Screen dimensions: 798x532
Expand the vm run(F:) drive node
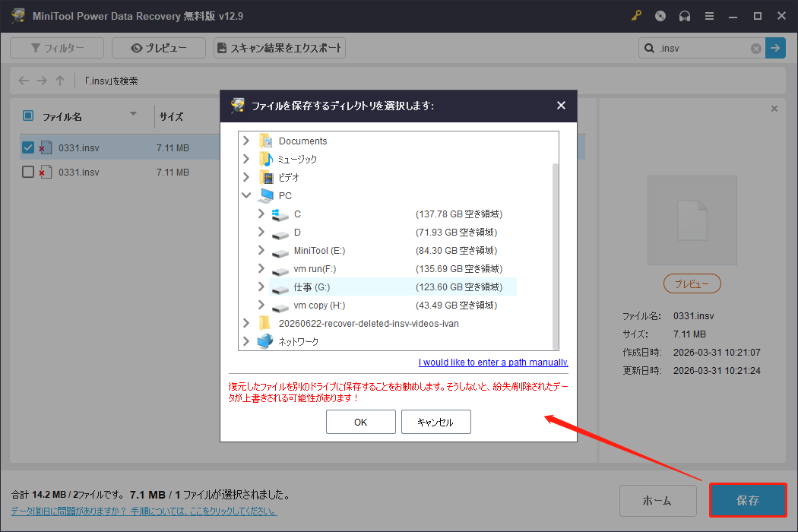tap(261, 269)
